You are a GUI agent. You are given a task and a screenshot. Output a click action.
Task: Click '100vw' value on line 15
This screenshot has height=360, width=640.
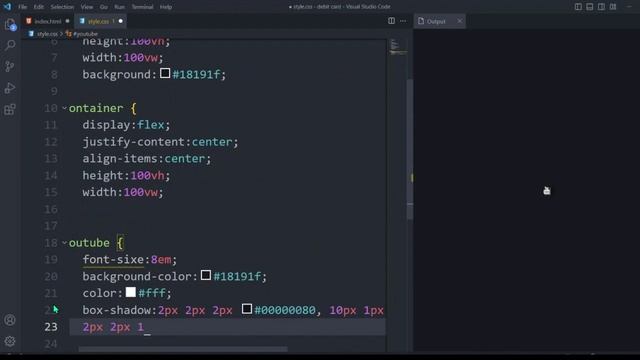[140, 192]
